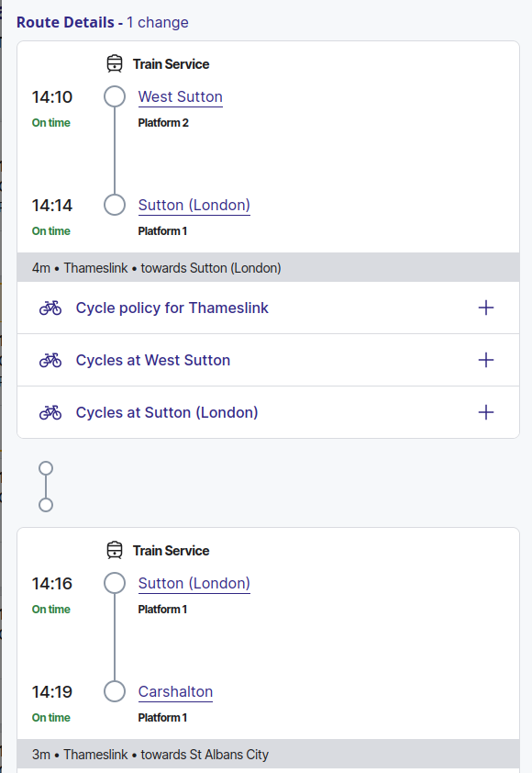532x773 pixels.
Task: Select the bicycle icon next to Cycle policy
Action: click(x=50, y=308)
